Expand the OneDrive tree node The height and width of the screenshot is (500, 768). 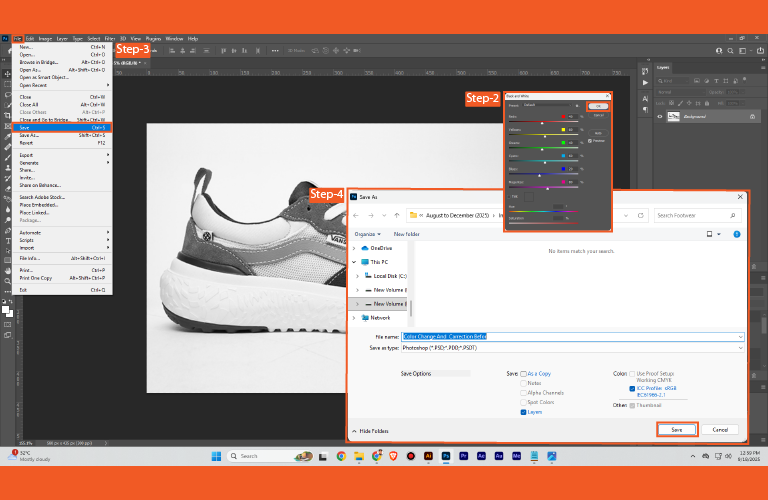point(355,248)
